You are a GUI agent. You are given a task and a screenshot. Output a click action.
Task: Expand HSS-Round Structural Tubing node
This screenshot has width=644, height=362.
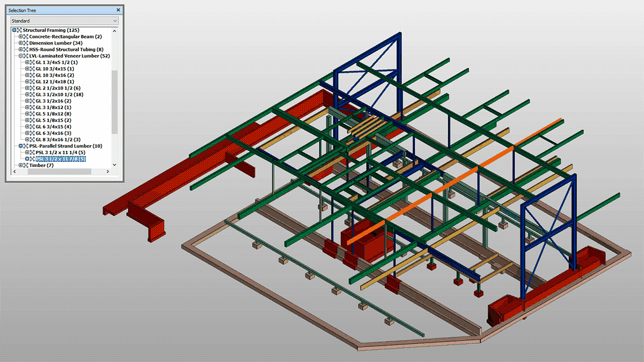[21, 49]
